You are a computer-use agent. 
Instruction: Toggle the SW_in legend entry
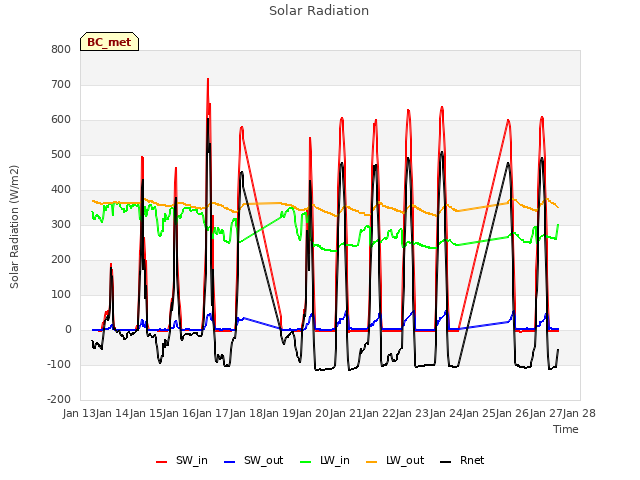point(182,460)
